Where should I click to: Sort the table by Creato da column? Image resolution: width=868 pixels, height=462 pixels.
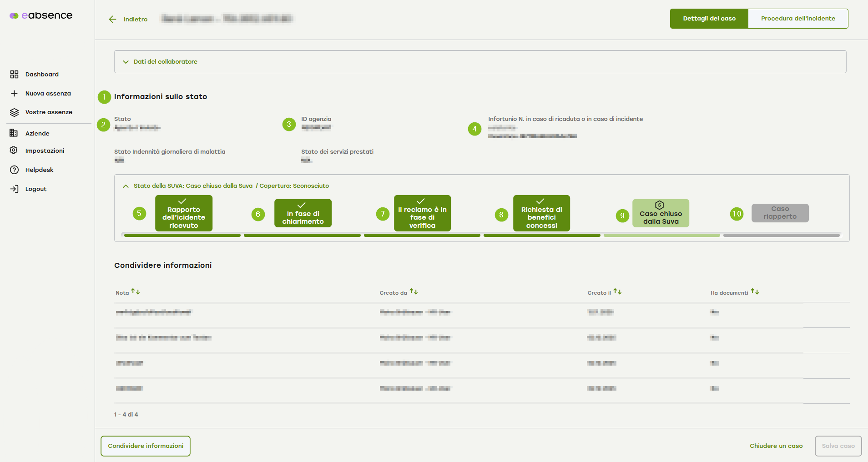[x=414, y=292]
